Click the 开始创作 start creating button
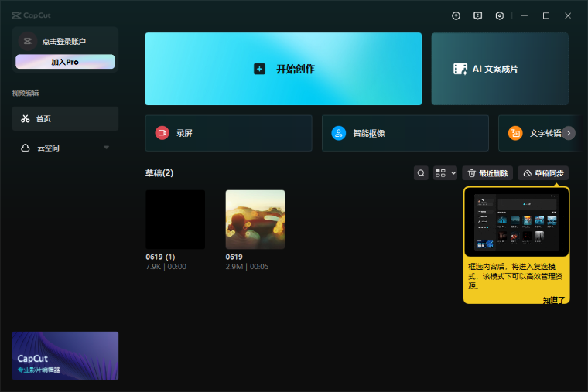Image resolution: width=588 pixels, height=392 pixels. tap(283, 69)
